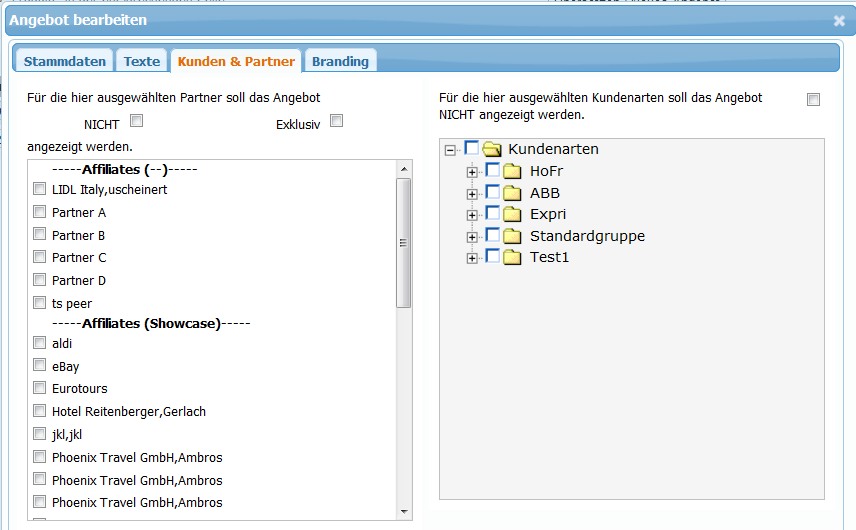
Task: Select the Partner B checkbox
Action: (39, 235)
